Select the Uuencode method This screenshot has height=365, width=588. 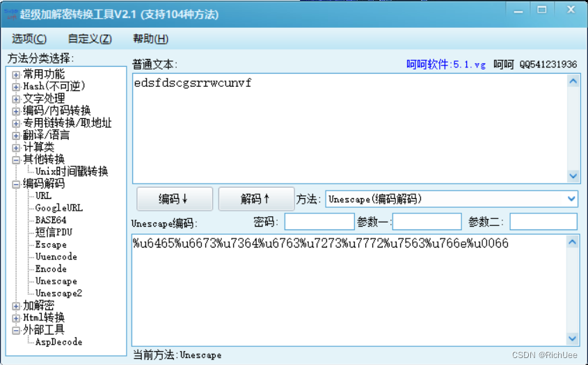pos(56,257)
